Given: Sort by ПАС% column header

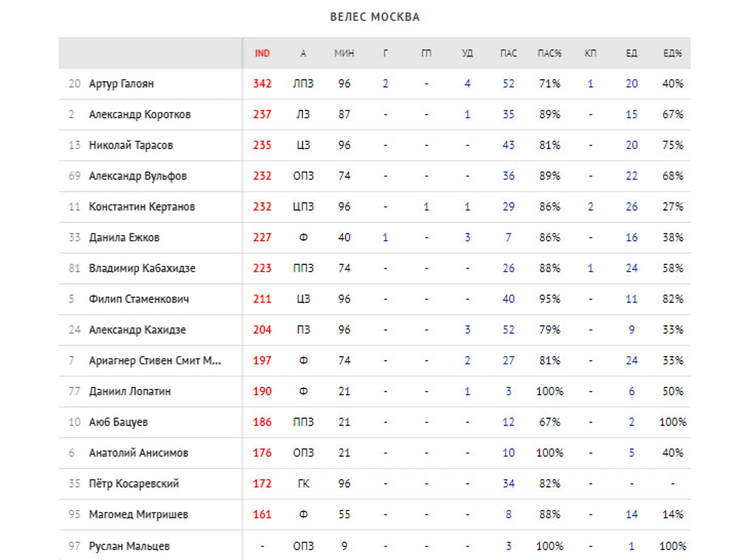Looking at the screenshot, I should click(549, 53).
